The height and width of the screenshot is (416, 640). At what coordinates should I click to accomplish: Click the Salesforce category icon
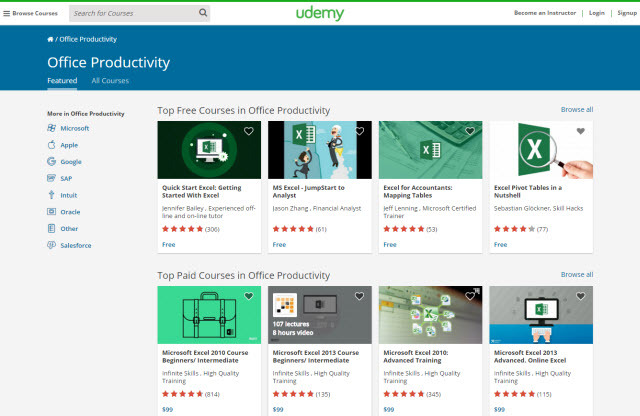coord(51,245)
